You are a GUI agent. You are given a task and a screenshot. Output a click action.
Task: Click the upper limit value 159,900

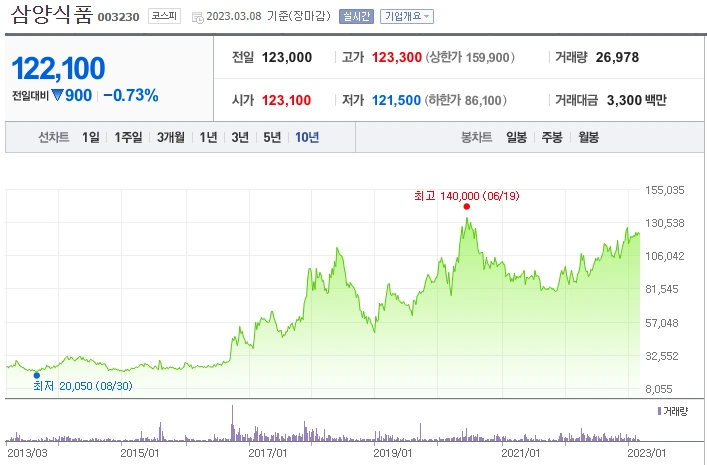pyautogui.click(x=488, y=58)
